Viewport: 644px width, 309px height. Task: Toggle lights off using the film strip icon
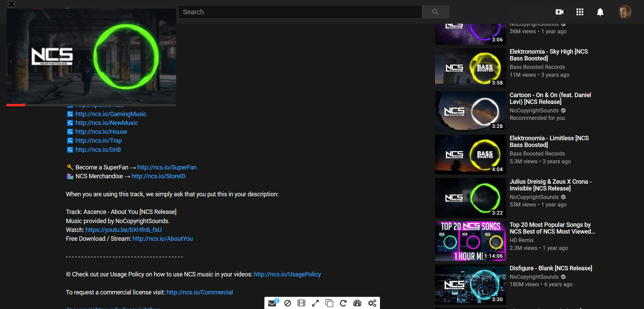(301, 303)
